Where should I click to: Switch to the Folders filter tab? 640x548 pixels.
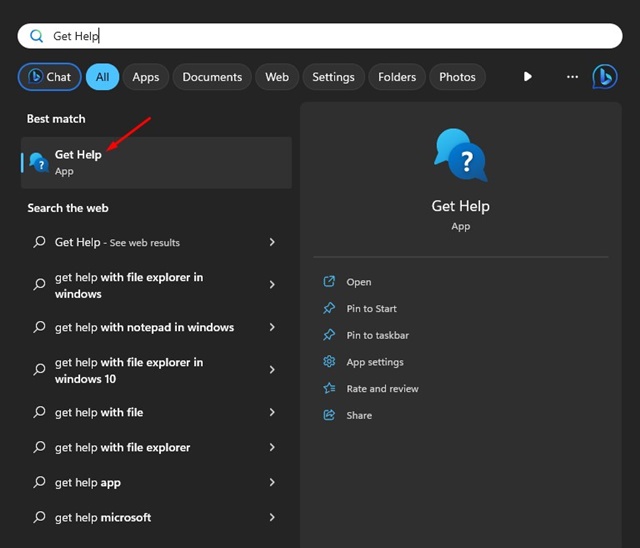click(397, 77)
